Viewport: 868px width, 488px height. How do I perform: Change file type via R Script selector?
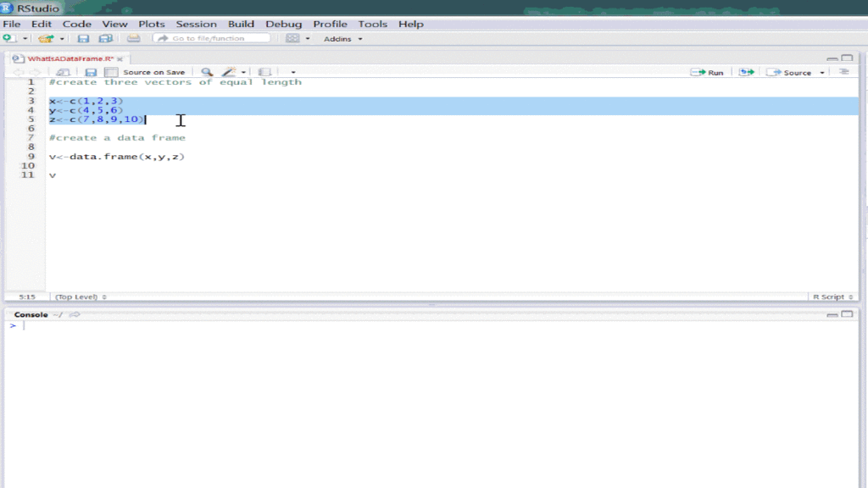click(x=832, y=297)
